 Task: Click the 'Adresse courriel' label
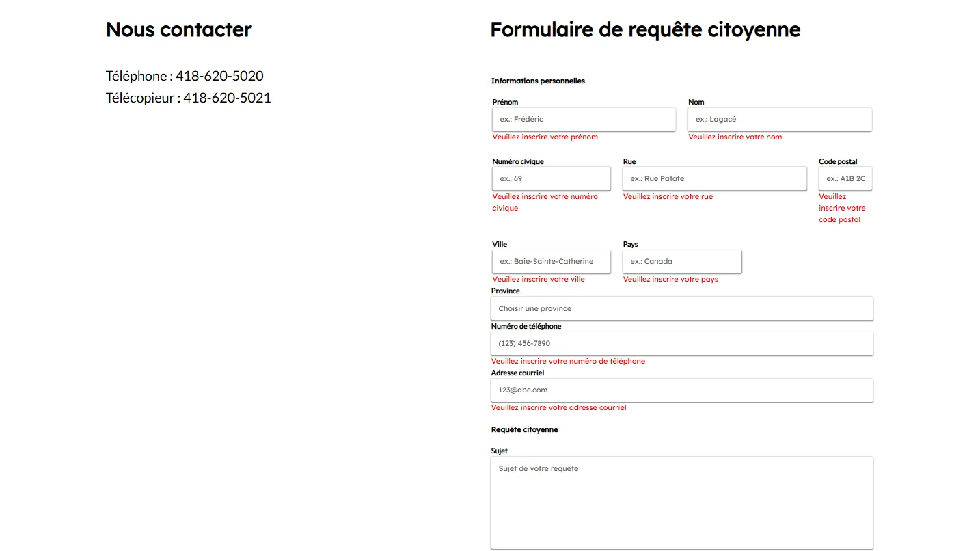(x=517, y=373)
